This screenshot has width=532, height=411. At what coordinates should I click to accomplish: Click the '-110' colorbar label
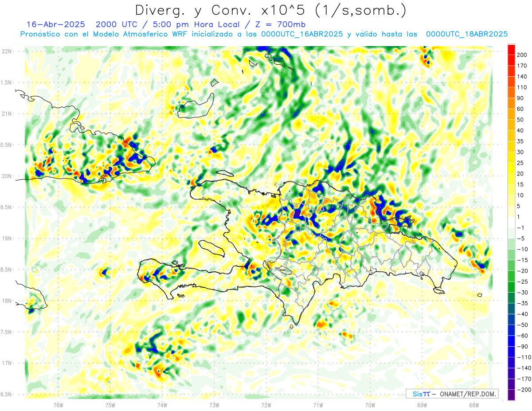point(524,357)
